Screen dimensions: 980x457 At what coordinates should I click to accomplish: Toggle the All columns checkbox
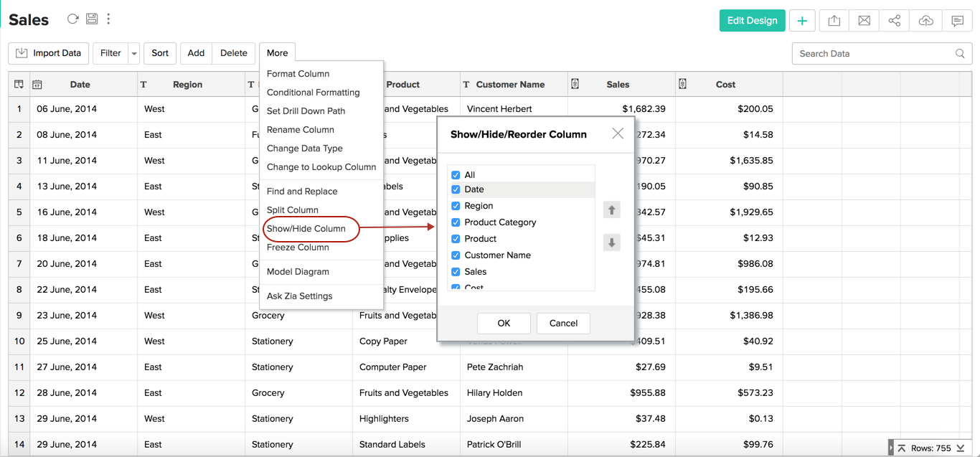(x=456, y=175)
